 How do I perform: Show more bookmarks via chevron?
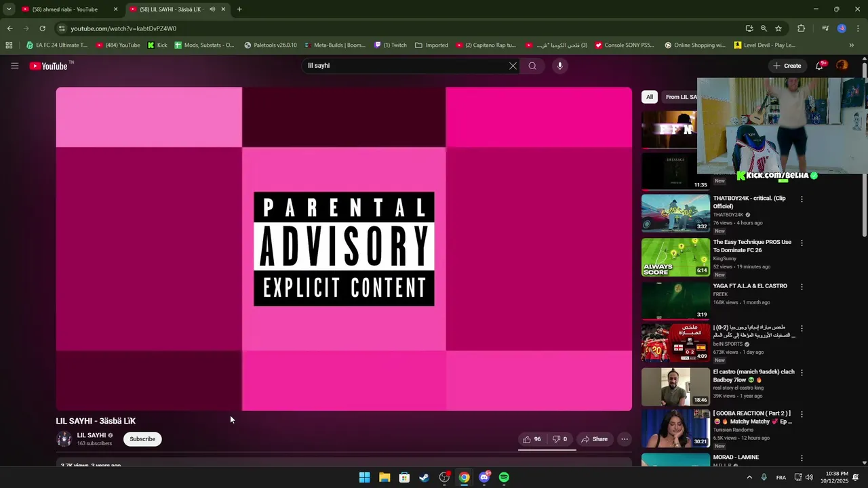click(x=852, y=45)
